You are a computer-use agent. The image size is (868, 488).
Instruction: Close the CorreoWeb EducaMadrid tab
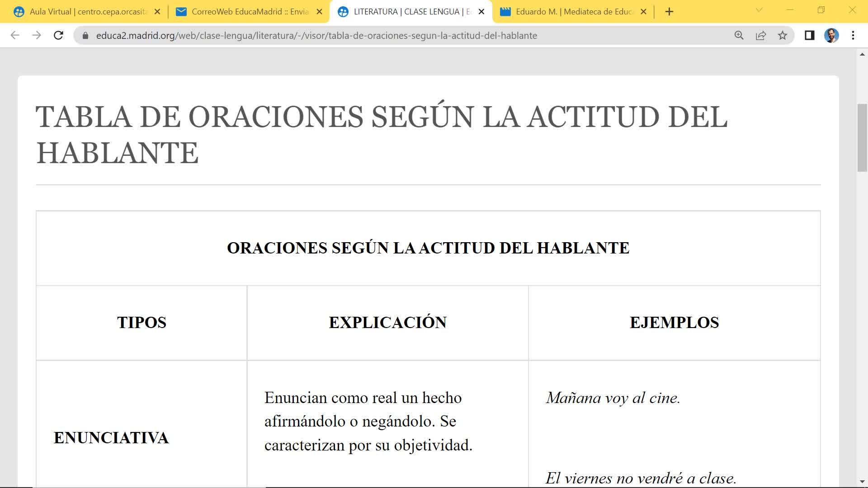tap(319, 12)
